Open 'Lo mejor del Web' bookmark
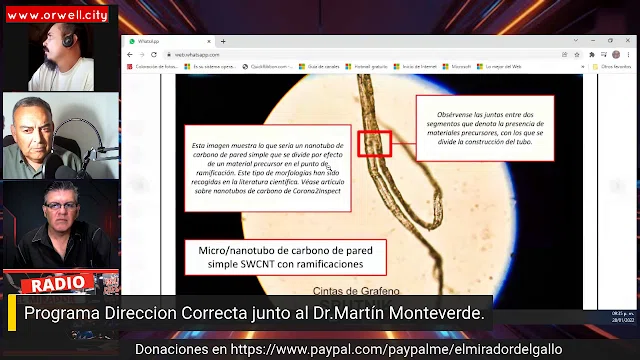Screen dimensions: 640x360 (x=499, y=67)
